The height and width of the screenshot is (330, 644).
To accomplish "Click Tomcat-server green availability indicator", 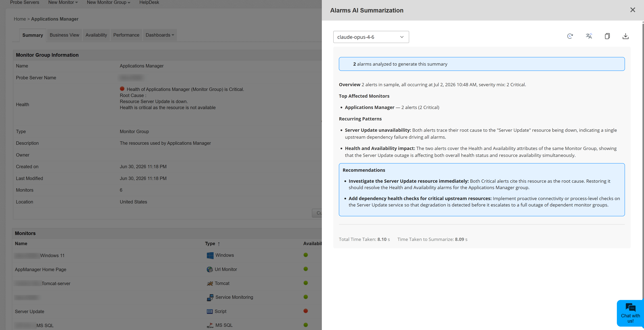I will 305,283.
